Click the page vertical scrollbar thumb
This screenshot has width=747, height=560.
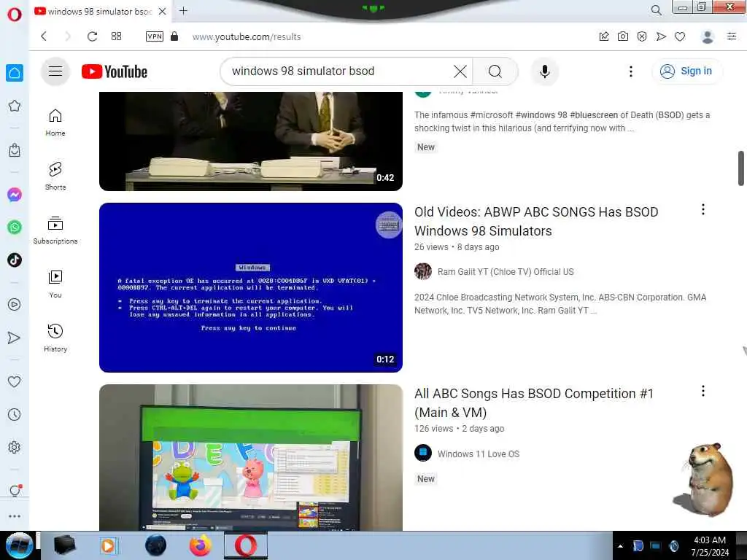[741, 168]
